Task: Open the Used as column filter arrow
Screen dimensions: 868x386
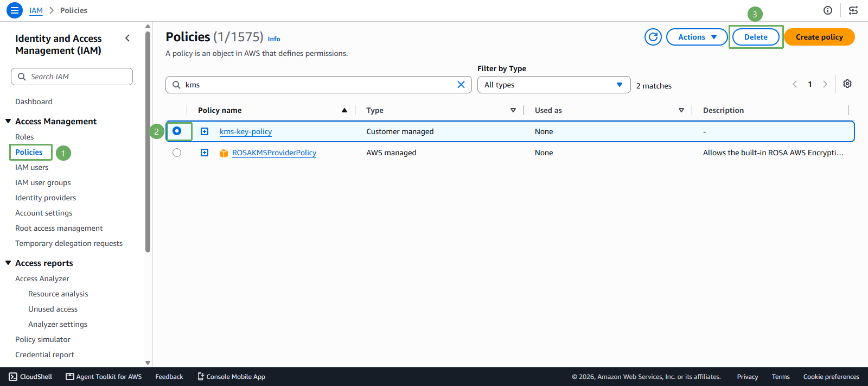Action: [681, 110]
